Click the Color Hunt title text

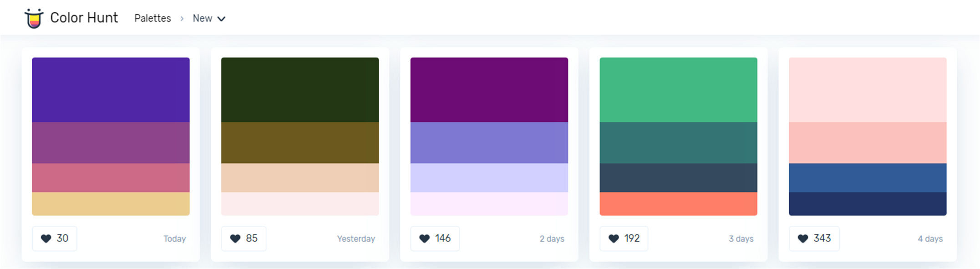[x=84, y=18]
